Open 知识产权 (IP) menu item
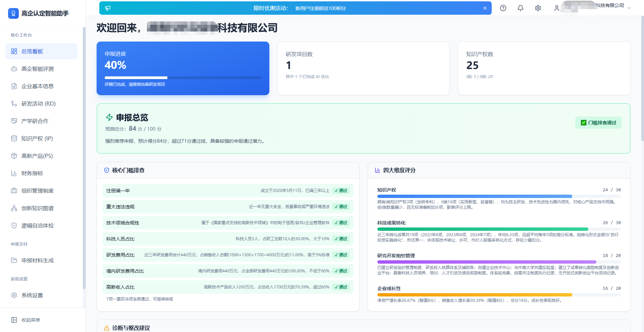 pos(41,138)
